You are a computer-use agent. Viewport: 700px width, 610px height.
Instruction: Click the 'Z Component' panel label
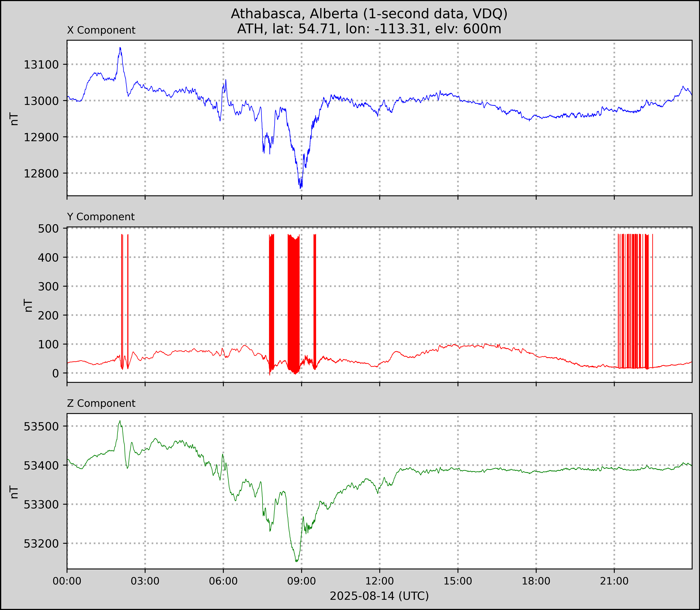point(101,403)
